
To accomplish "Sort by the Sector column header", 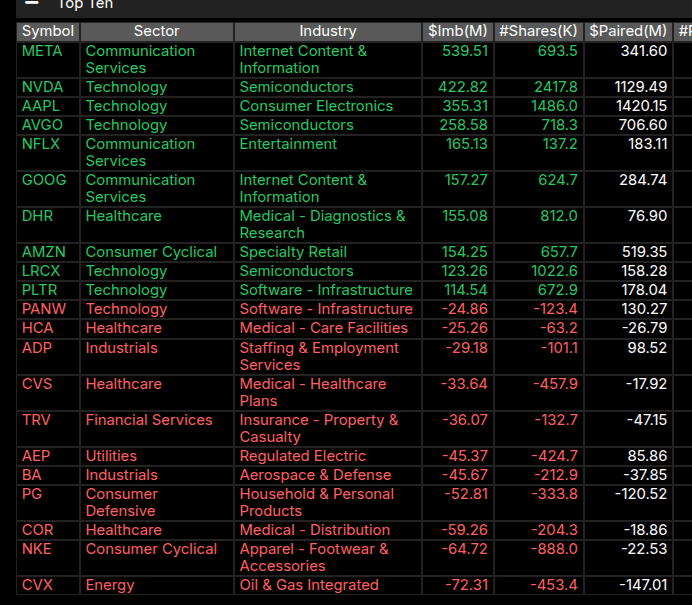I will (157, 31).
